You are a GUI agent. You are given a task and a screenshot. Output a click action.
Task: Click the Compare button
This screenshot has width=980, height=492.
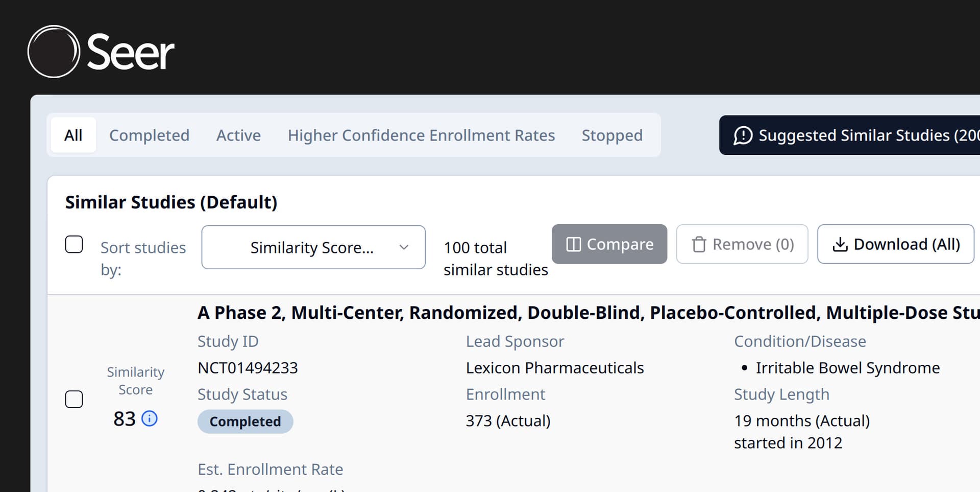609,244
